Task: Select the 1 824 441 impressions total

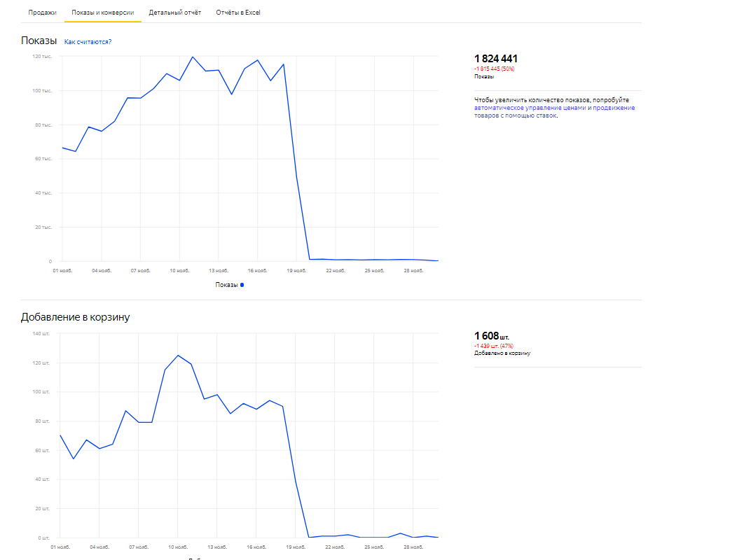Action: pos(496,59)
